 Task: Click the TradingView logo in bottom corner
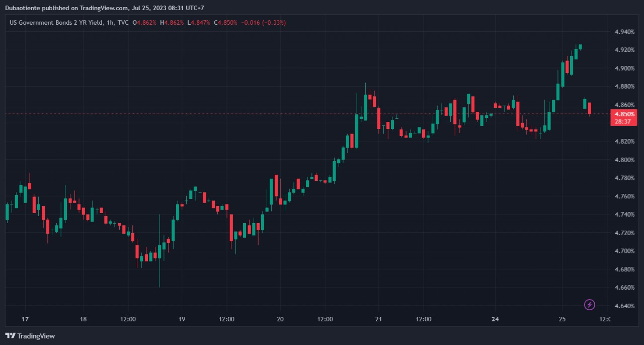click(30, 336)
